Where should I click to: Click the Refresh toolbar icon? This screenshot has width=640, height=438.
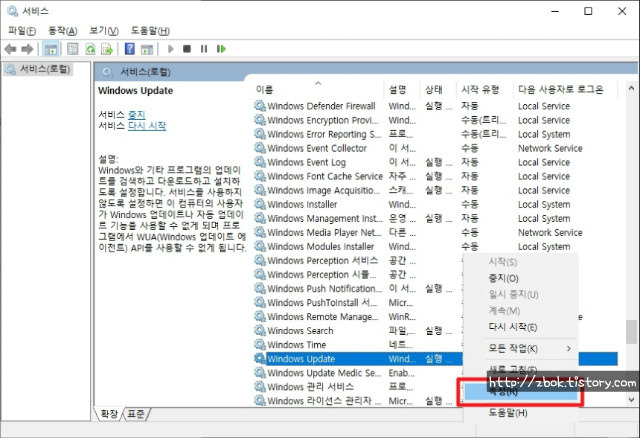[x=90, y=49]
